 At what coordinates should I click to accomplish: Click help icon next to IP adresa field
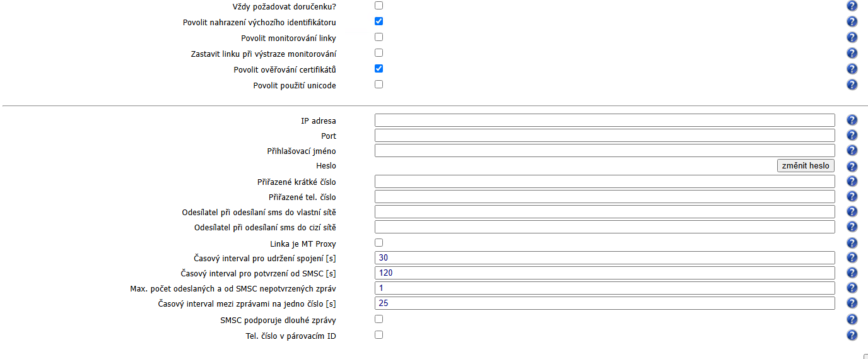pos(852,121)
